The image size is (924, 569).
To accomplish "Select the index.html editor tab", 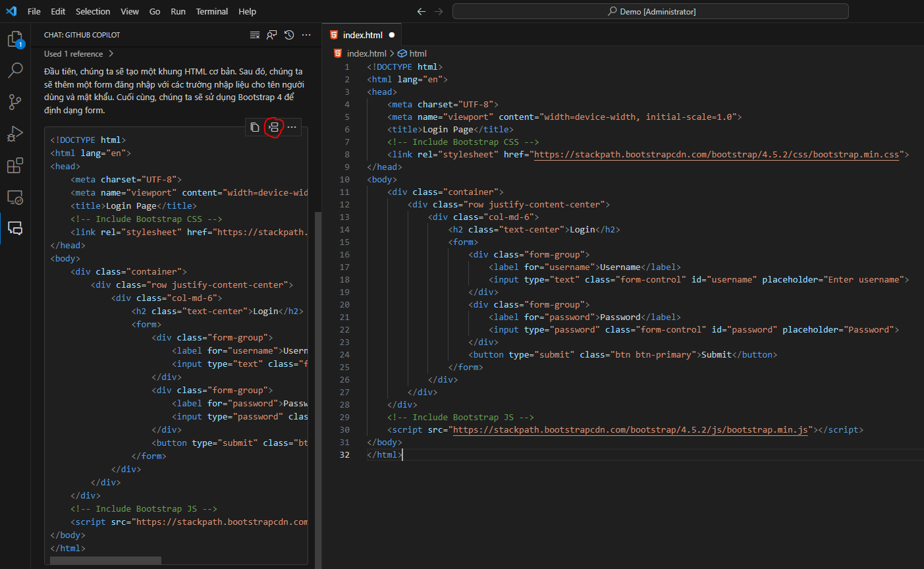I will 362,35.
